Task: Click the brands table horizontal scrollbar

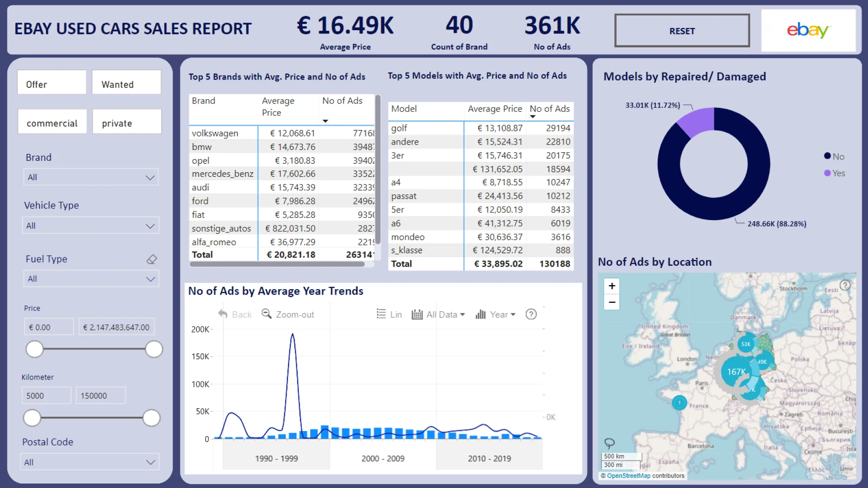Action: click(277, 264)
